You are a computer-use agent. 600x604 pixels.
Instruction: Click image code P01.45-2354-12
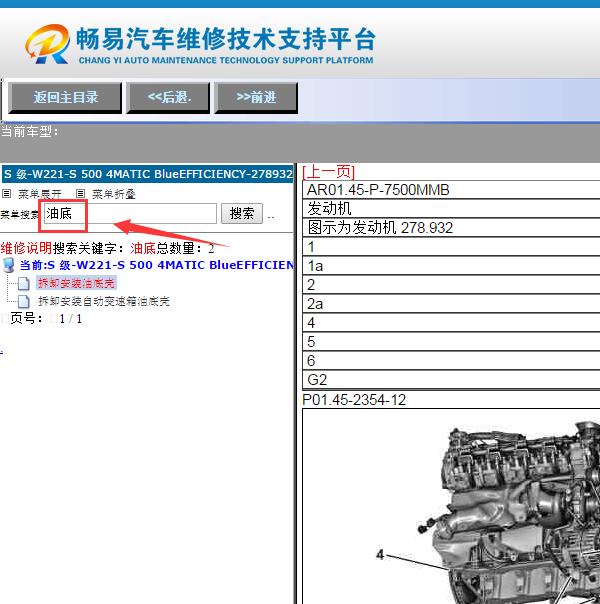[x=354, y=400]
